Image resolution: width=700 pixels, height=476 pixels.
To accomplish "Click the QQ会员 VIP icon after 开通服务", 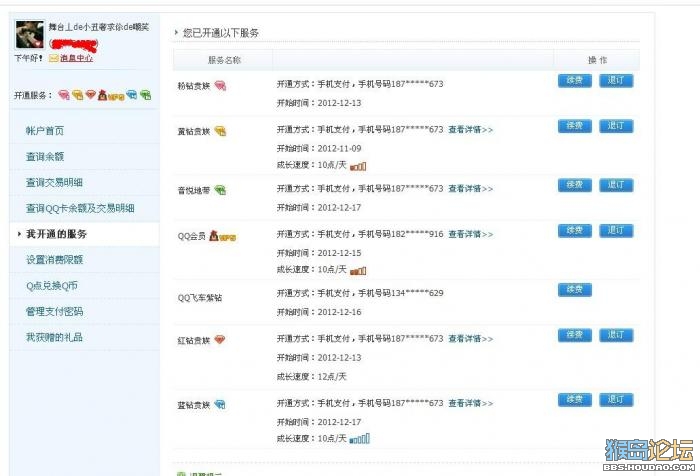I will [111, 95].
